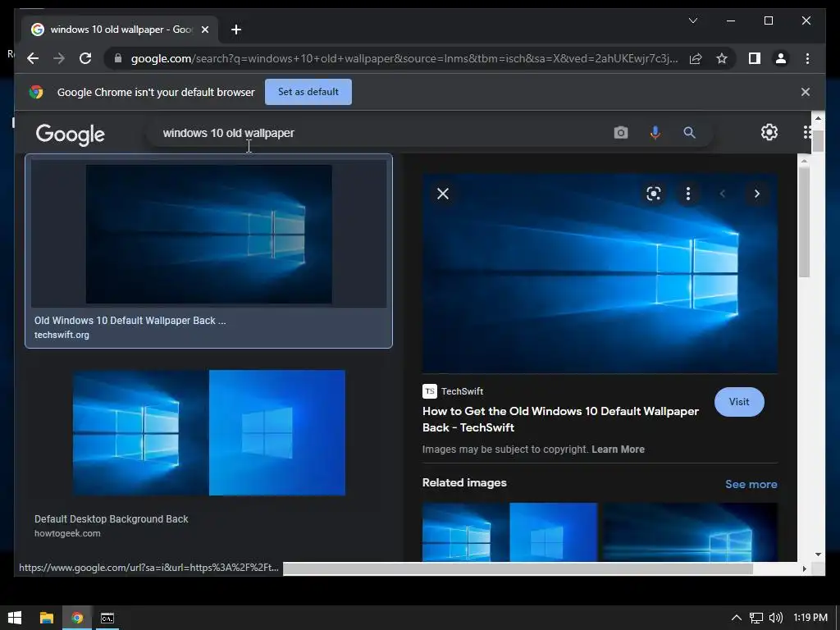Go to Google homepage via logo

tap(71, 135)
